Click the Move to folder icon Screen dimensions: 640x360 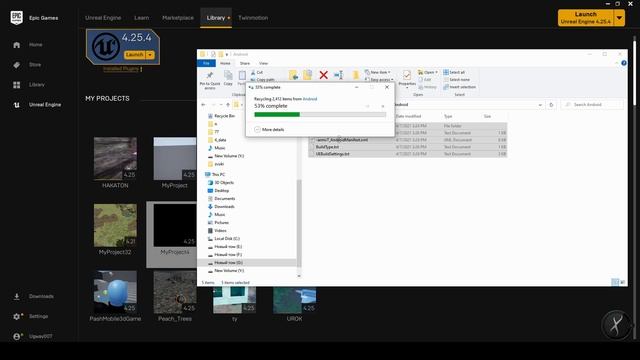(x=293, y=75)
